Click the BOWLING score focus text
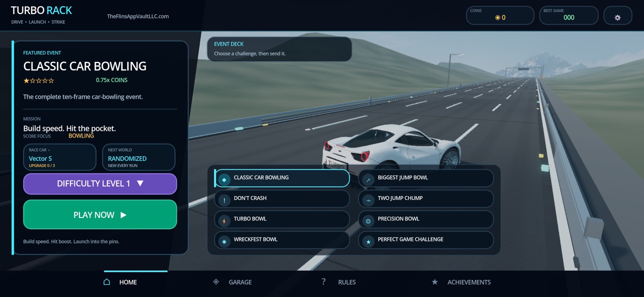 81,136
